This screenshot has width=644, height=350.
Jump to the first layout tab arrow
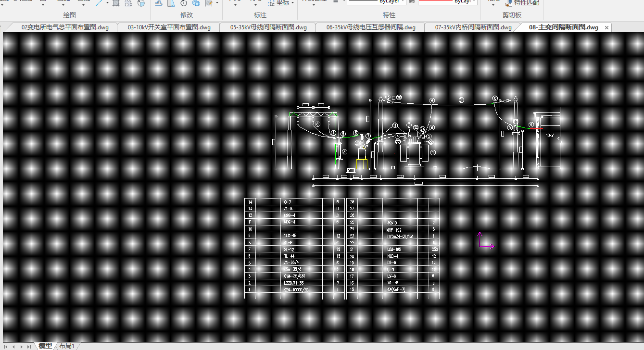point(6,346)
